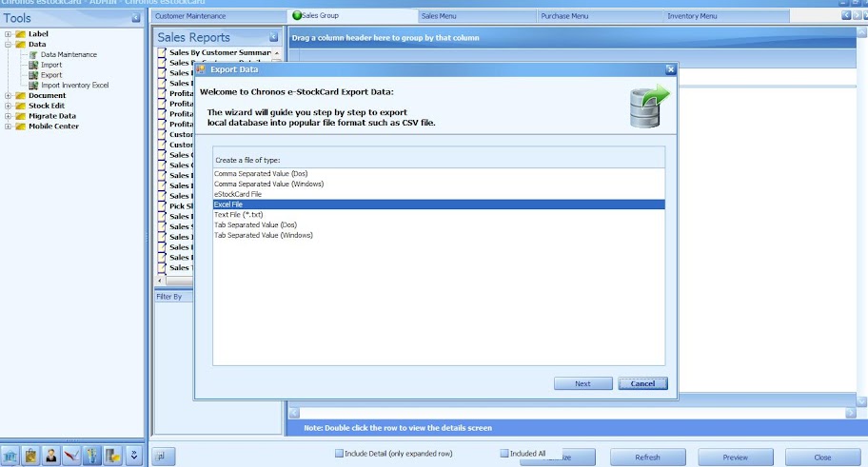Click the Migrate Data folder icon
Screen dimensions: 868x467
click(21, 116)
